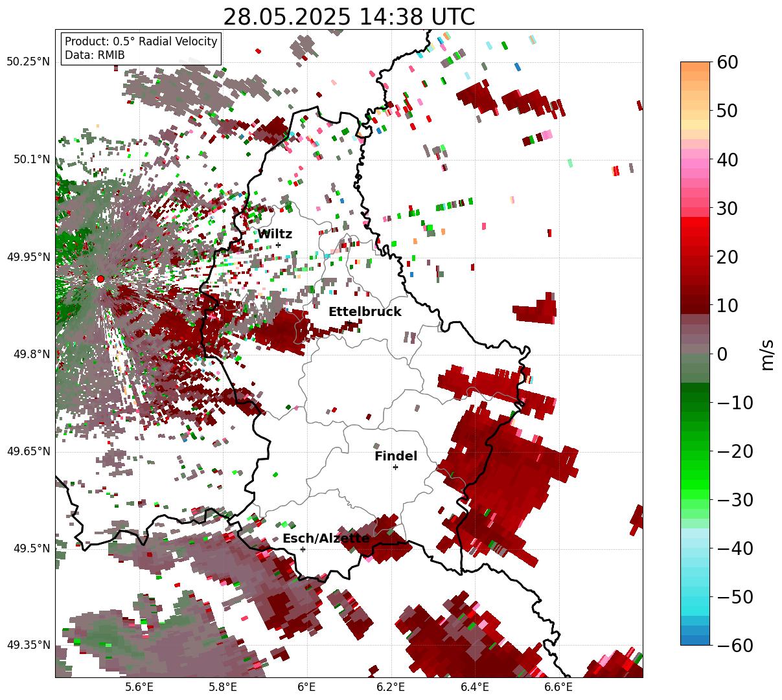Click the cross marker below Findel
The image size is (782, 700).
tap(395, 467)
